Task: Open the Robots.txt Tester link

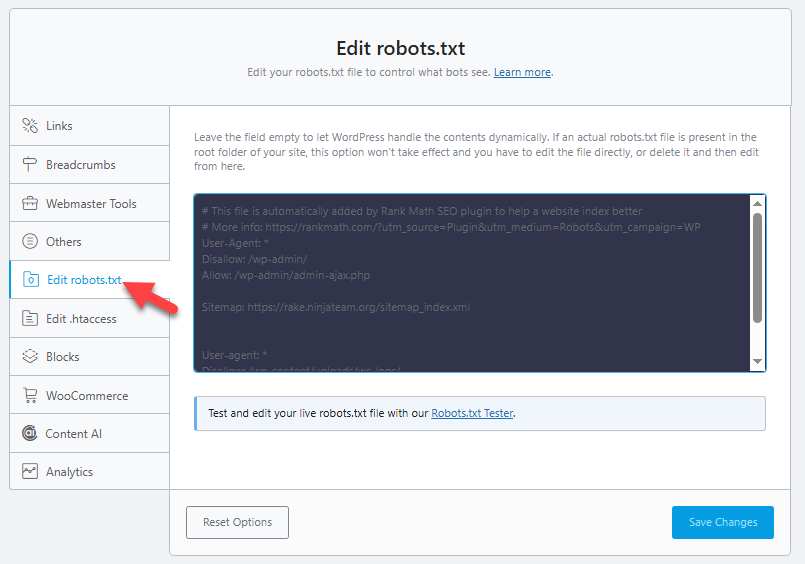Action: pyautogui.click(x=473, y=413)
